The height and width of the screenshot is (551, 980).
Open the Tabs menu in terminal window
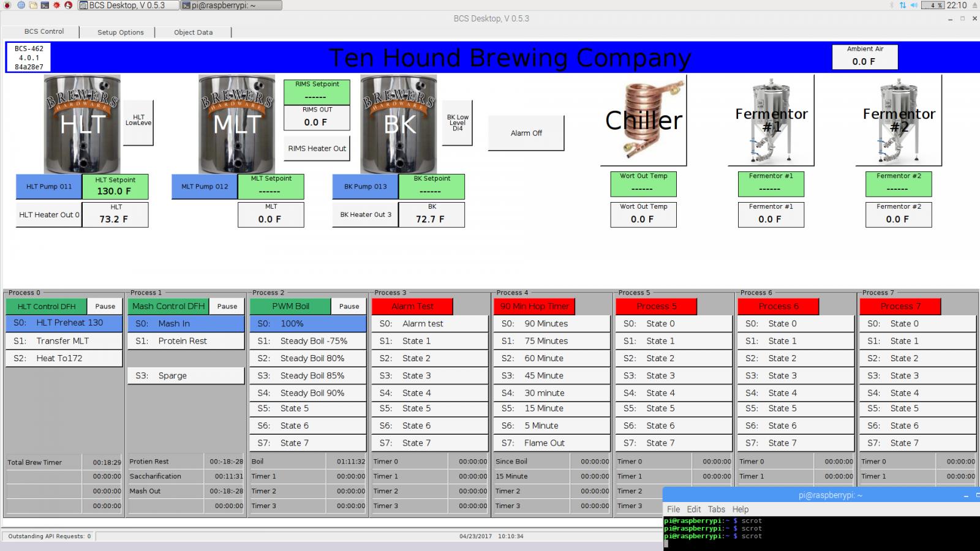click(716, 509)
